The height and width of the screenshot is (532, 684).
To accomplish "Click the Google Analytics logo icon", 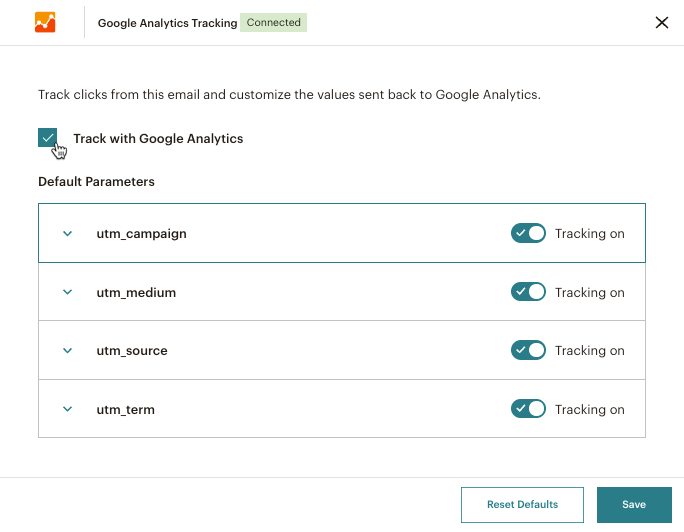I will [45, 22].
